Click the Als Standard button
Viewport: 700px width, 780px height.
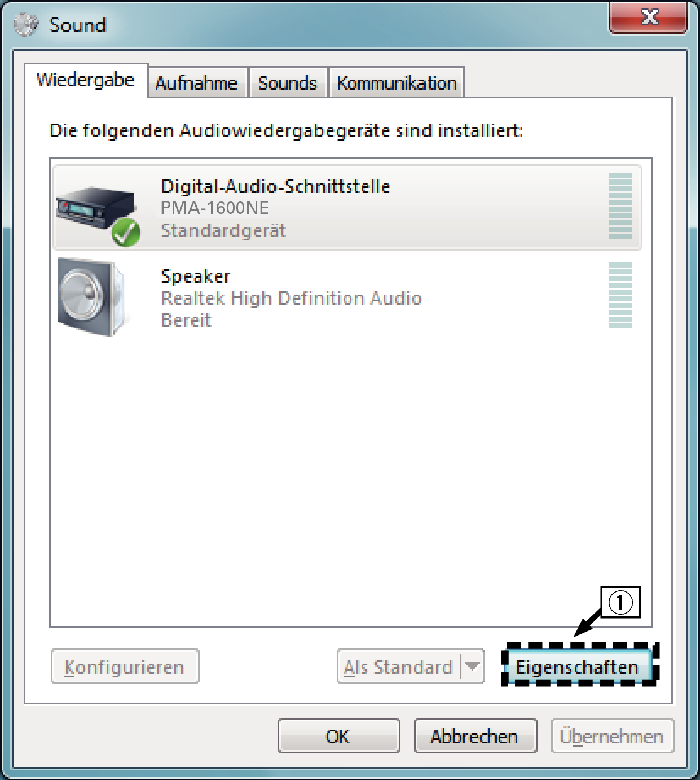coord(399,667)
